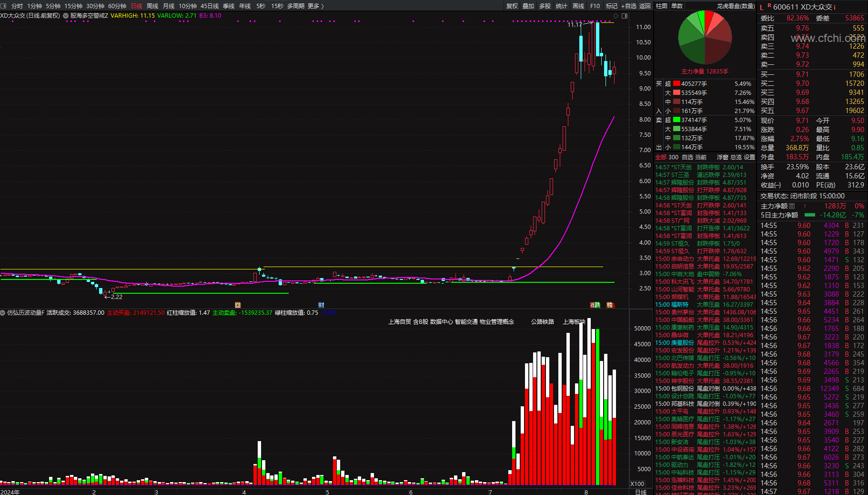Image resolution: width=868 pixels, height=495 pixels.
Task: Select the 1分钟 period tab
Action: click(35, 6)
